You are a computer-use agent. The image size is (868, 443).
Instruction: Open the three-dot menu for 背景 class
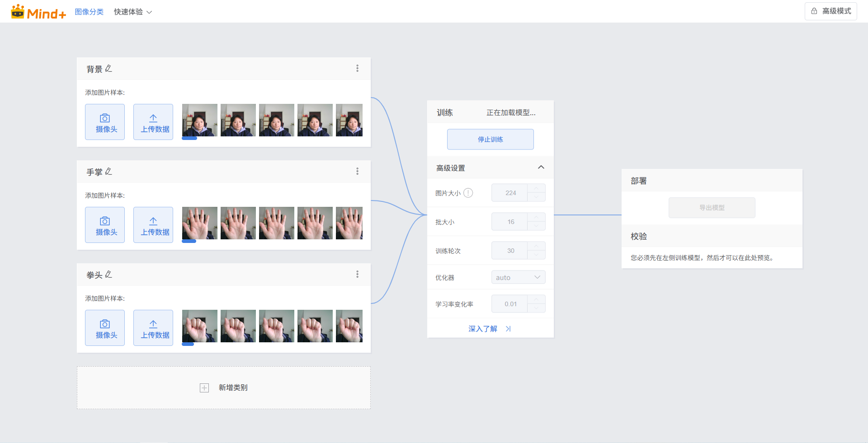[357, 68]
